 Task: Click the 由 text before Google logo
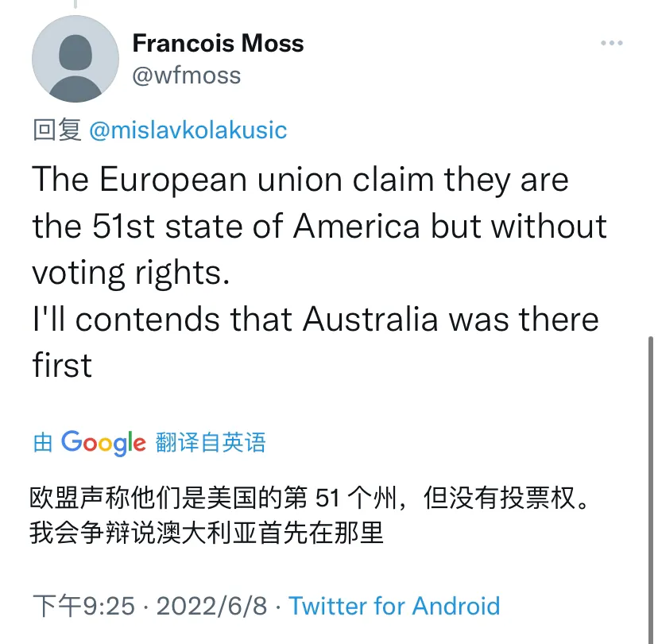pos(42,442)
